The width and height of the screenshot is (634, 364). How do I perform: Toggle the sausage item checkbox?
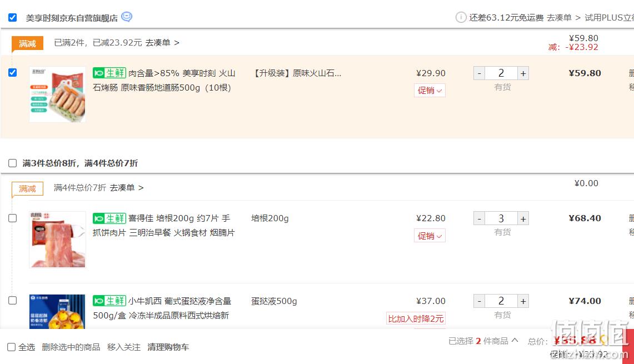pyautogui.click(x=13, y=72)
